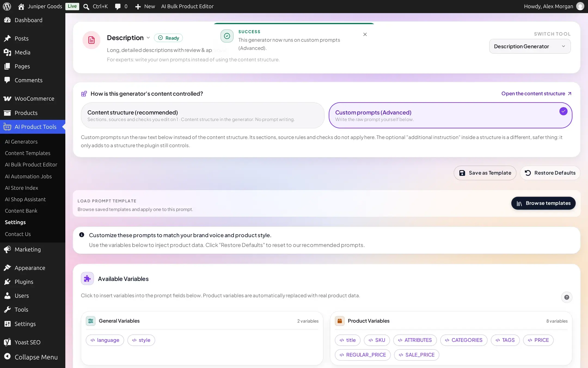Open the Juniper Goods home icon
This screenshot has height=368, width=588.
[21, 7]
